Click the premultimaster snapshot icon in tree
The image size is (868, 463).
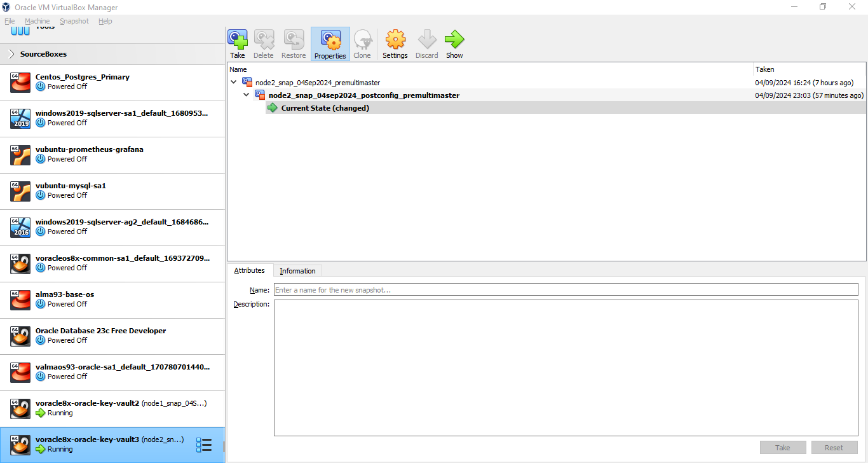[247, 82]
